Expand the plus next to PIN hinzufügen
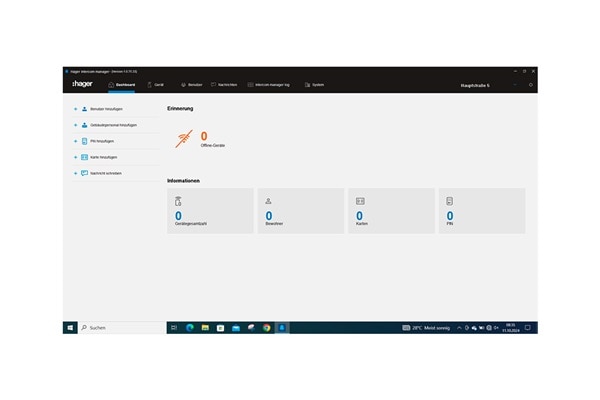 [x=74, y=141]
